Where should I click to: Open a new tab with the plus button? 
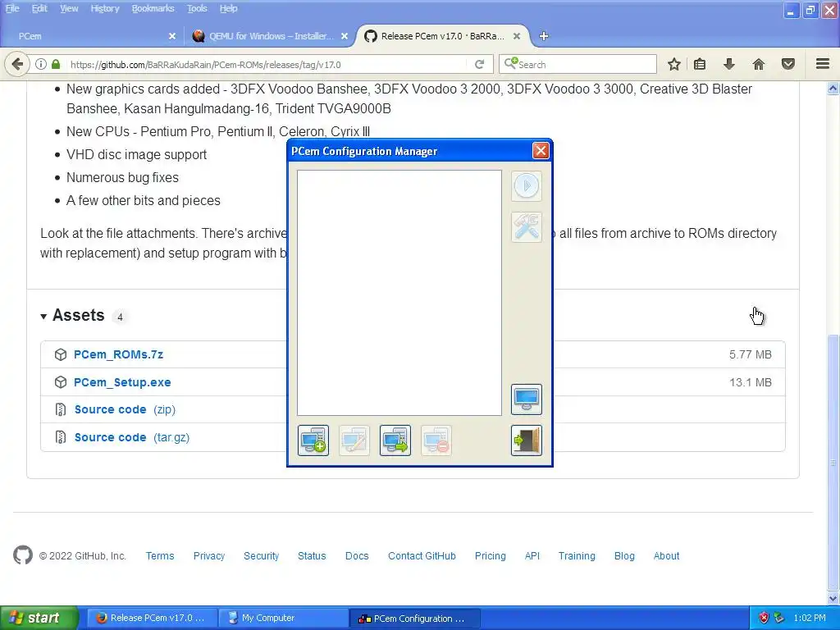coord(543,36)
